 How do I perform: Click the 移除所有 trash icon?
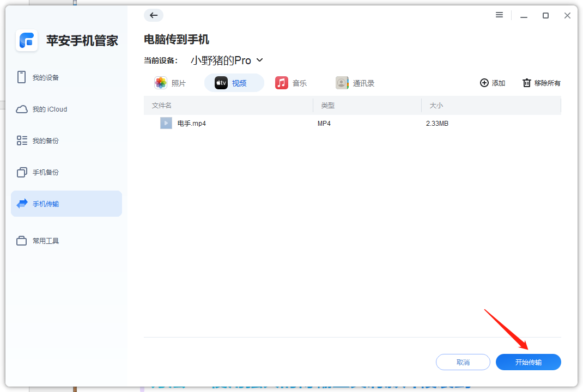click(527, 83)
